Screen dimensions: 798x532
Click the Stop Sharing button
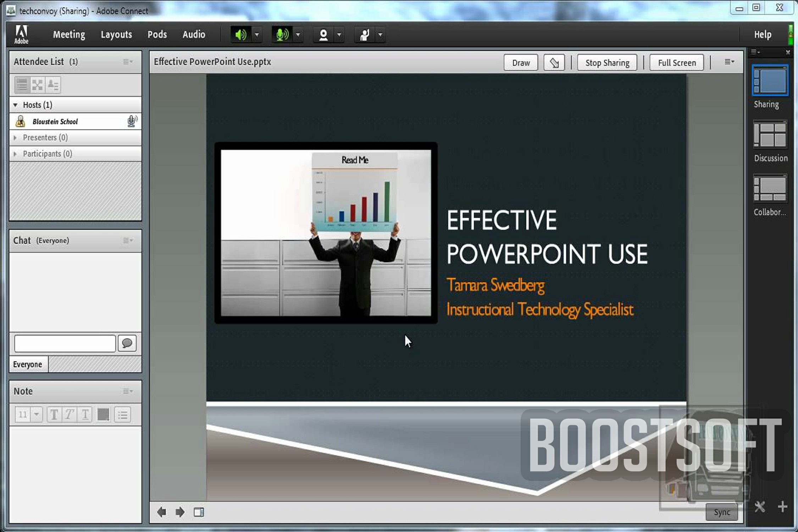tap(607, 63)
